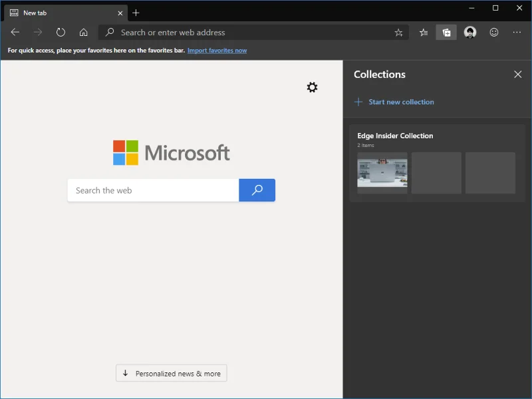Click the blue search magnifier button
Image resolution: width=532 pixels, height=399 pixels.
click(x=257, y=190)
